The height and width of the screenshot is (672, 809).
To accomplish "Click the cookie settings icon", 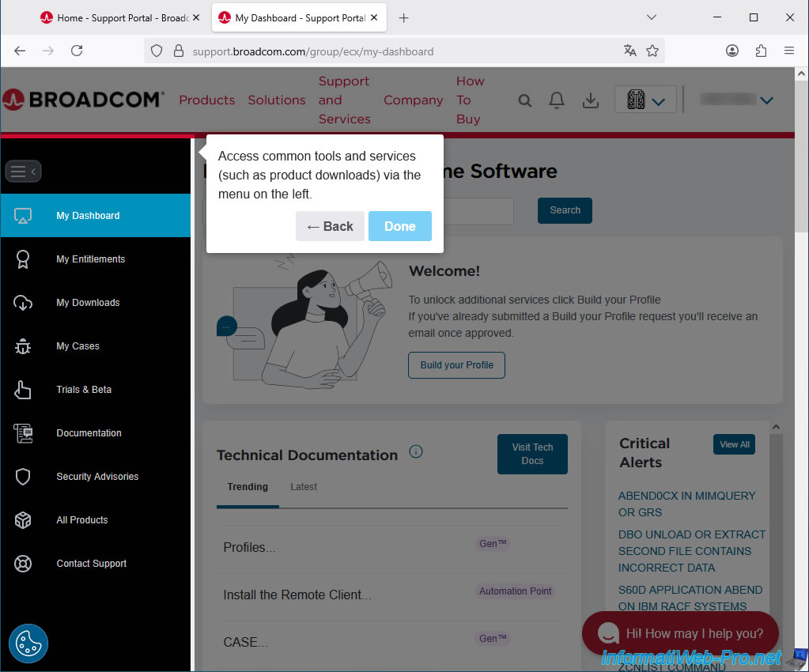I will pos(28,644).
